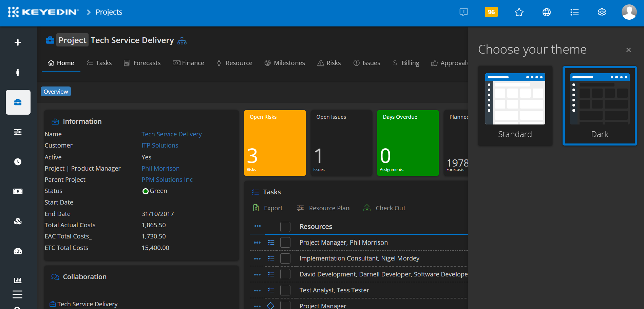Open the globe icon in header
The image size is (644, 309).
point(546,12)
